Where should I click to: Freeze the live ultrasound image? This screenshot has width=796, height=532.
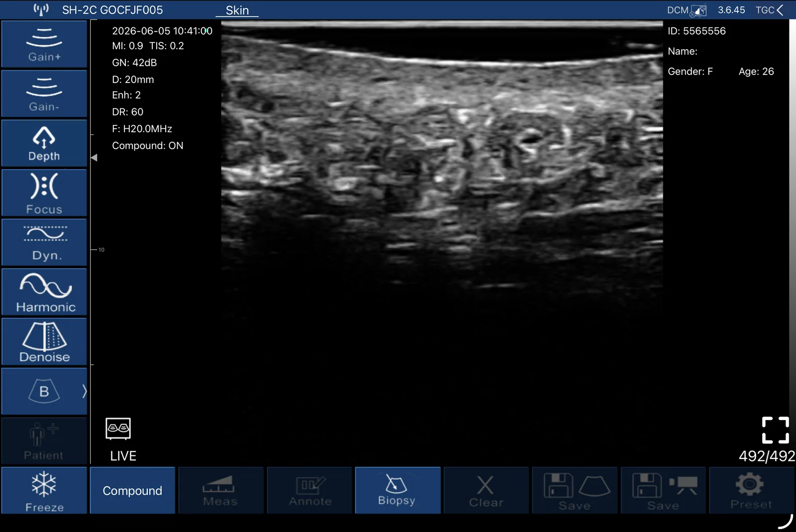pos(44,490)
